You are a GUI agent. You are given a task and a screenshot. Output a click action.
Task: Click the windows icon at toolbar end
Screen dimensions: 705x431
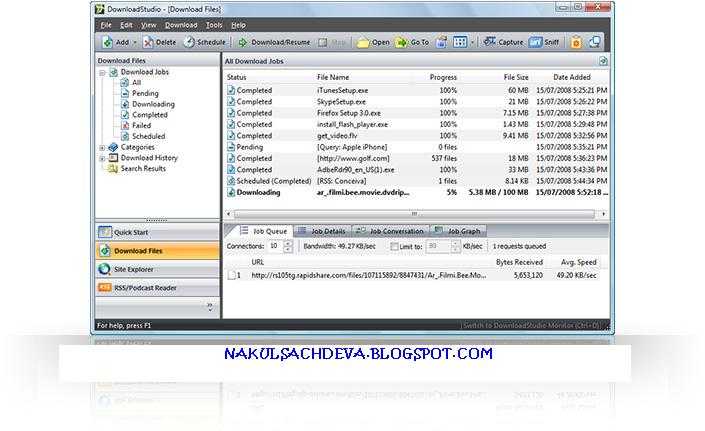click(595, 42)
